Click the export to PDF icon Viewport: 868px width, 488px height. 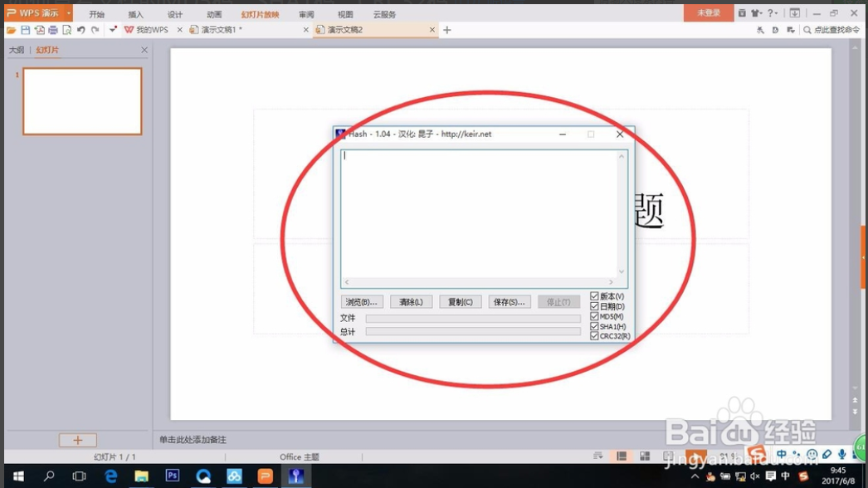[39, 30]
